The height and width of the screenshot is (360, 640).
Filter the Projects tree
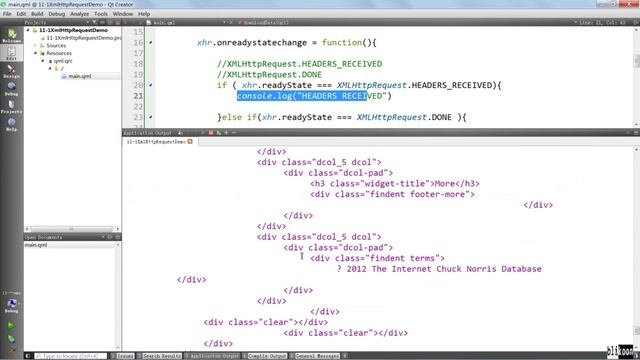click(94, 22)
